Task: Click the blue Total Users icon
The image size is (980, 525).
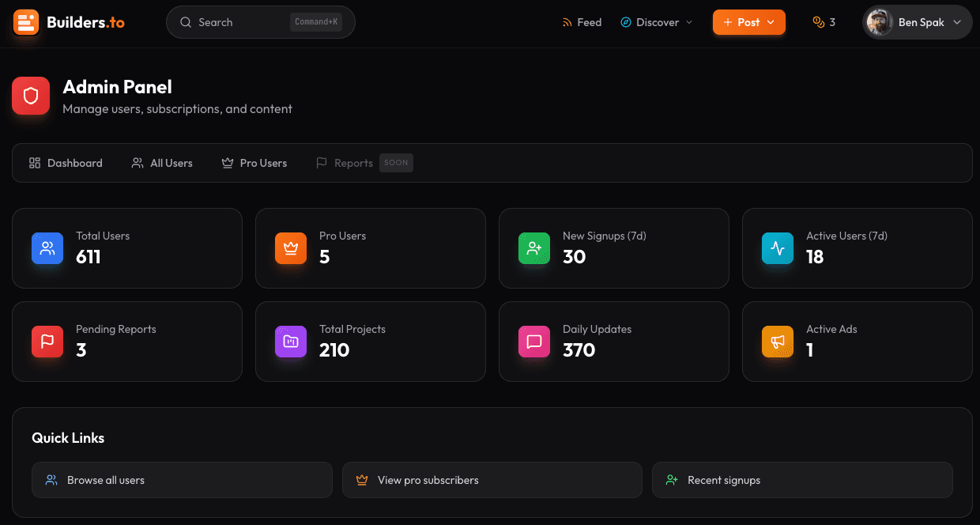Action: [47, 248]
